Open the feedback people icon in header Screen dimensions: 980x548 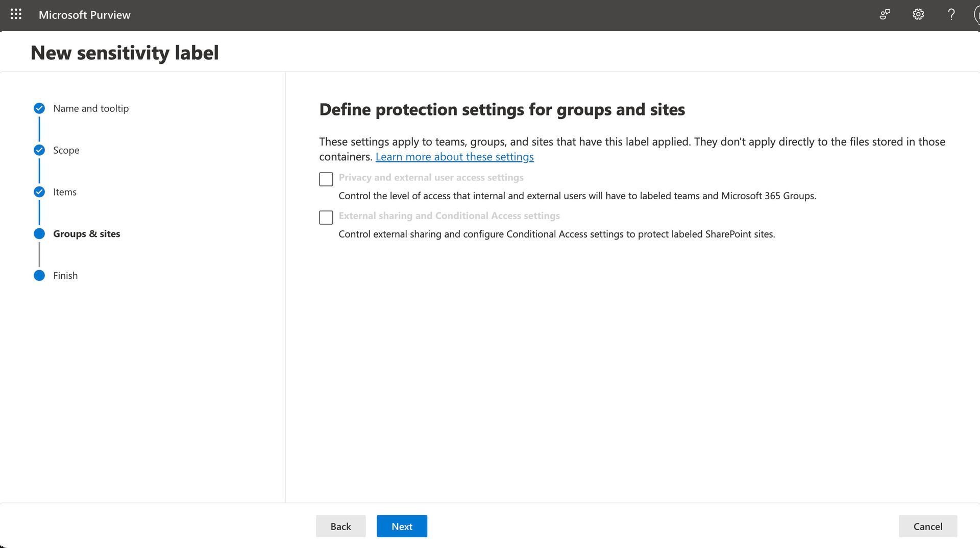pos(885,14)
